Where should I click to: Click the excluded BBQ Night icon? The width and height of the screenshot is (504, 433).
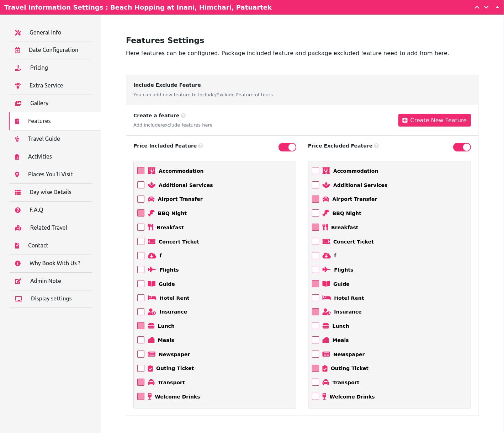pos(326,213)
